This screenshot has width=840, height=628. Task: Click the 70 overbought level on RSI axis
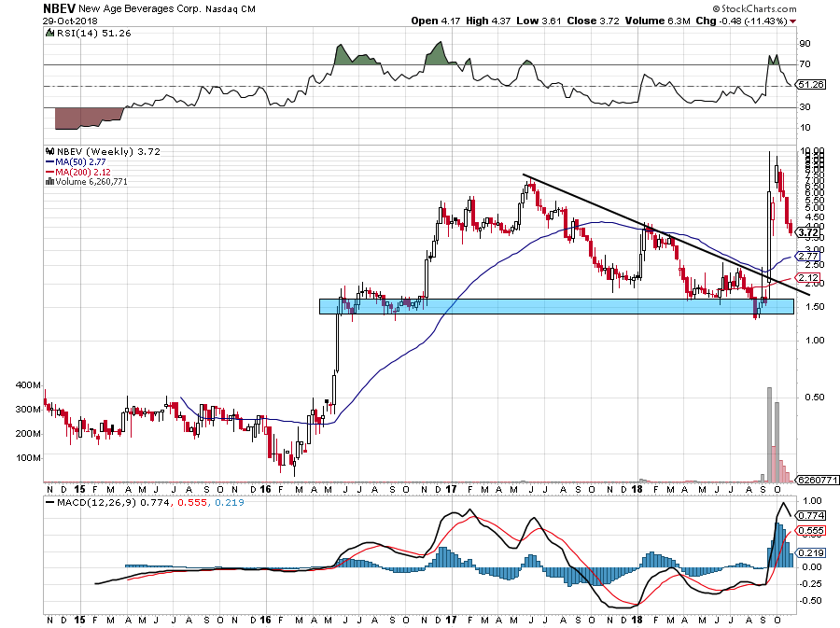(x=805, y=64)
